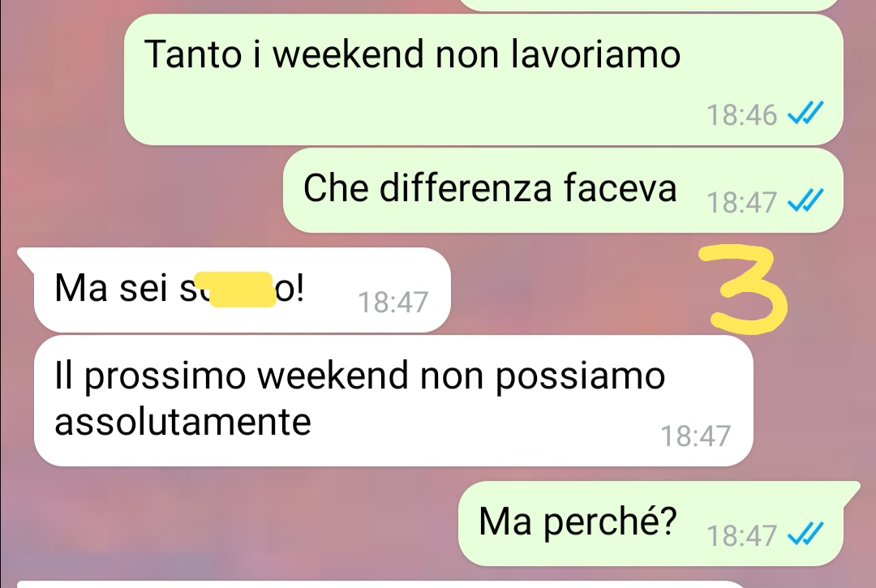Click the word "assolutamente" in the received message
Image resolution: width=876 pixels, height=588 pixels.
click(x=182, y=422)
